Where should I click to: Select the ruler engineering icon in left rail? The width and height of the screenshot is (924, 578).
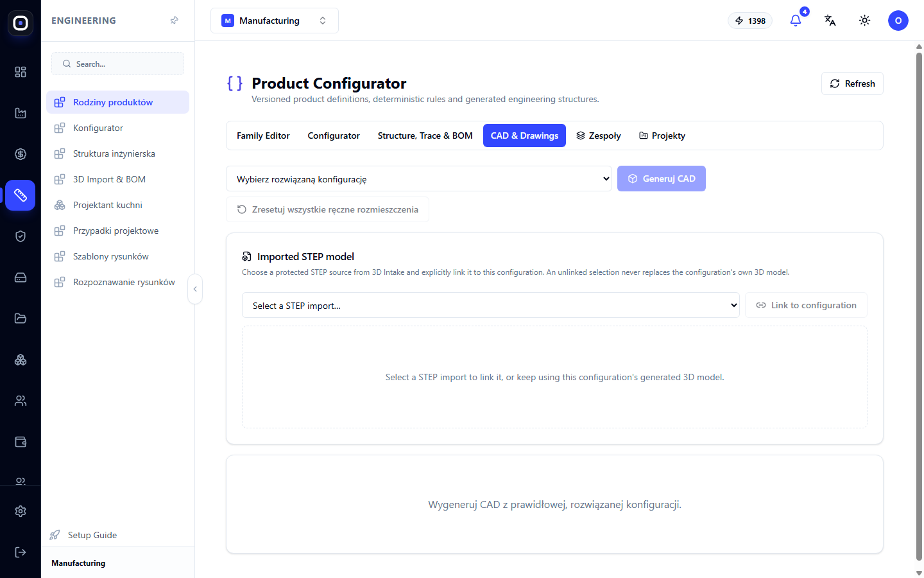[21, 195]
